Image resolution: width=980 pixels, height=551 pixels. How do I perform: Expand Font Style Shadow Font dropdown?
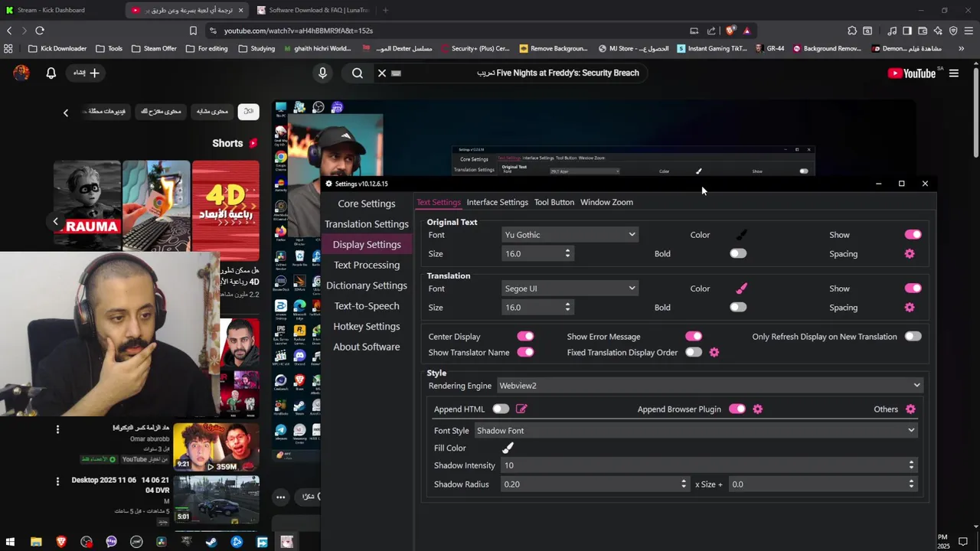pyautogui.click(x=696, y=431)
